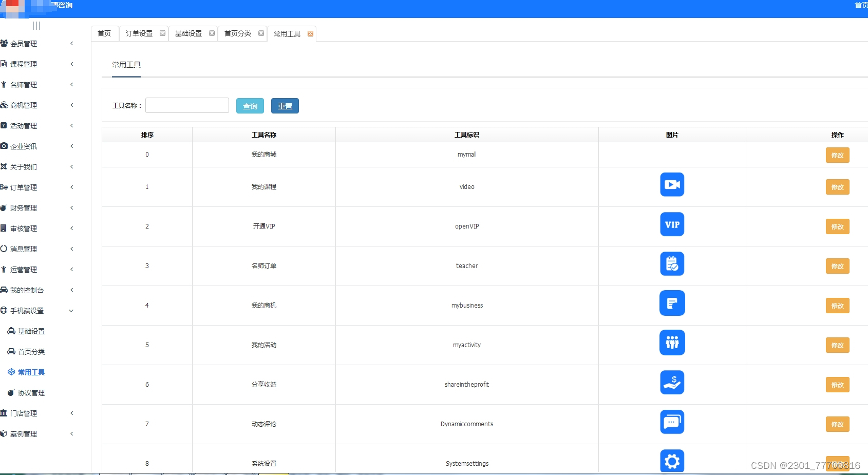Expand the 订单管理 menu chevron
Screen dimensions: 868x475
tap(72, 187)
